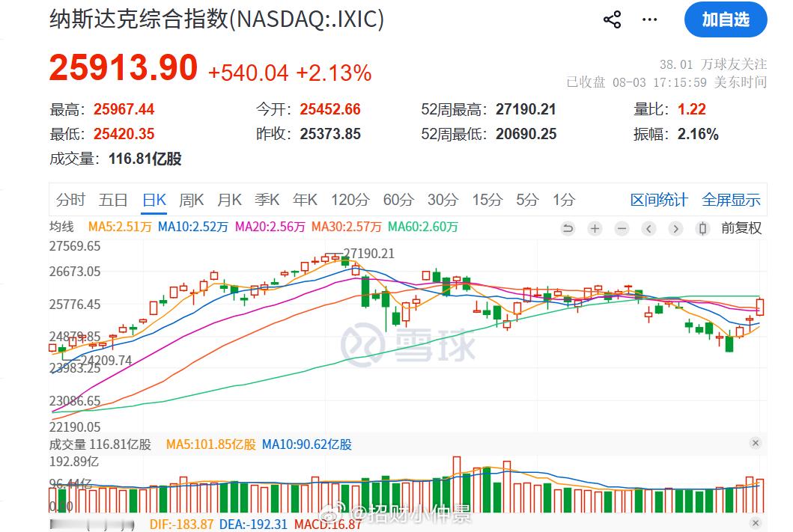Select the 月K monthly candlestick tab
The image size is (793, 532).
[229, 200]
